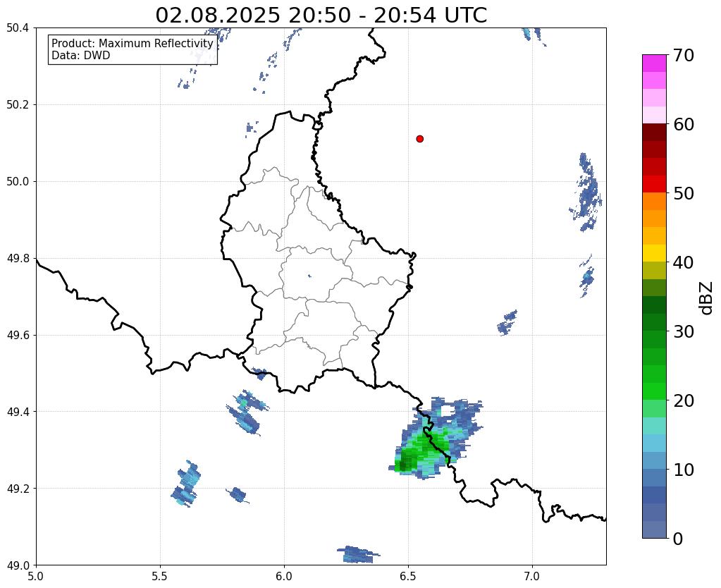Click the magenta segment at top of colorbar
The width and height of the screenshot is (721, 588).
click(x=654, y=63)
